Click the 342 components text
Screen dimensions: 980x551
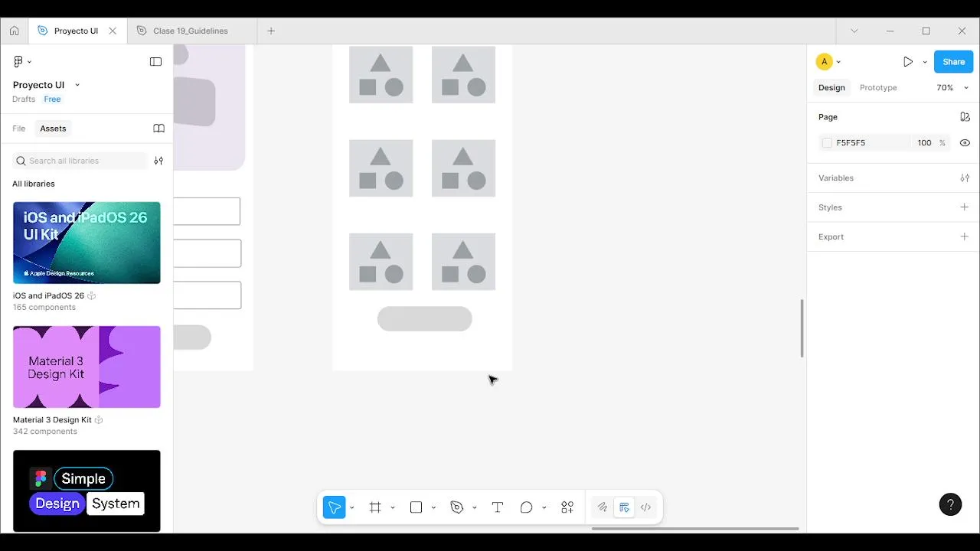tap(45, 432)
